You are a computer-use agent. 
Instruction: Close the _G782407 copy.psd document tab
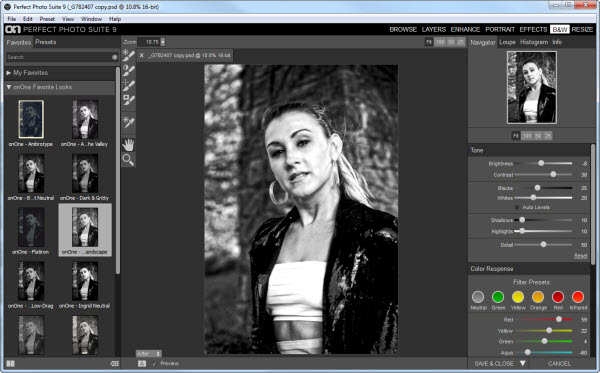click(142, 55)
